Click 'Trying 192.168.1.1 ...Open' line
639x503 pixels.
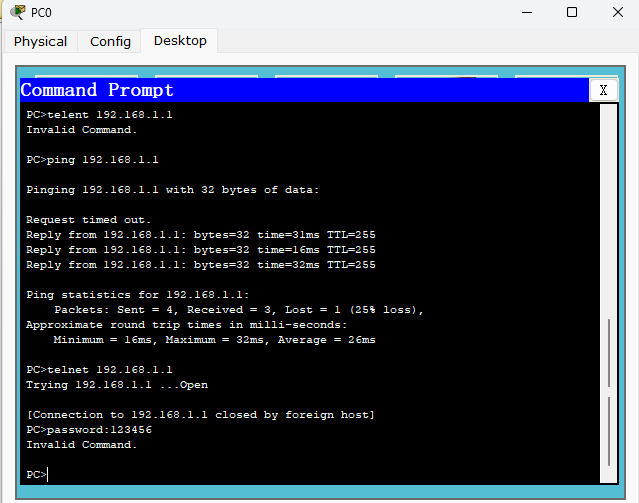click(x=117, y=385)
